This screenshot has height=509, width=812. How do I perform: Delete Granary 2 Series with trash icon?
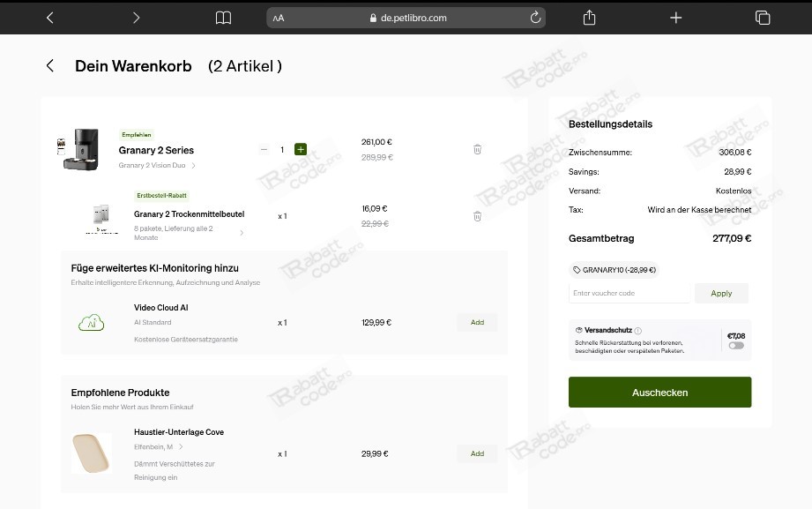click(478, 149)
